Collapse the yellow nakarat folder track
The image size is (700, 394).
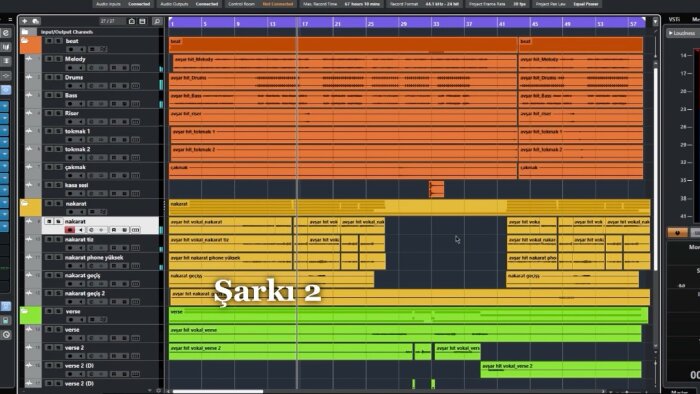25,203
